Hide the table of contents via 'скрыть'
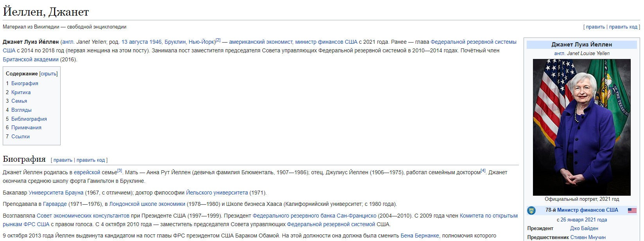The height and width of the screenshot is (241, 644). click(48, 74)
